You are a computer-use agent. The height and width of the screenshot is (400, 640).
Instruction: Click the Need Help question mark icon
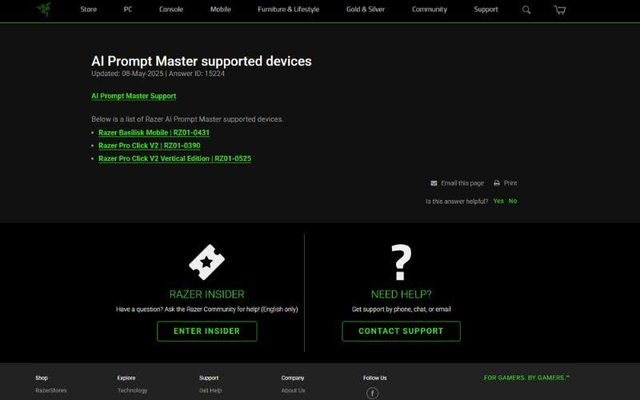(x=401, y=262)
